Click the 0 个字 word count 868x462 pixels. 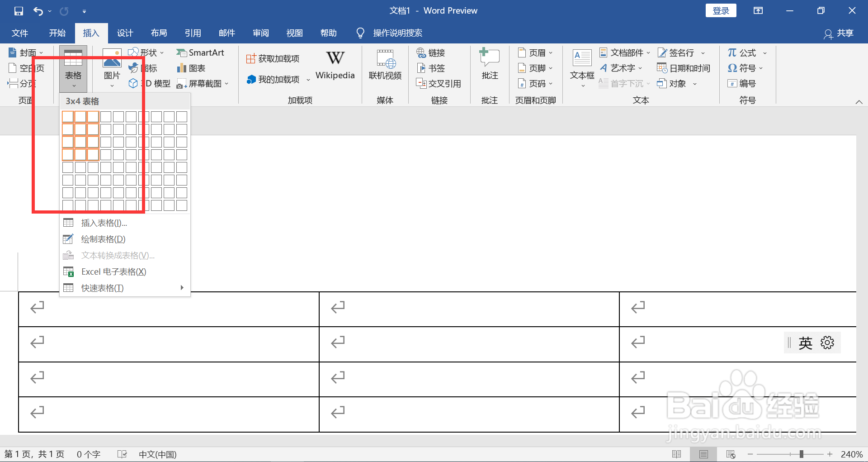(89, 454)
